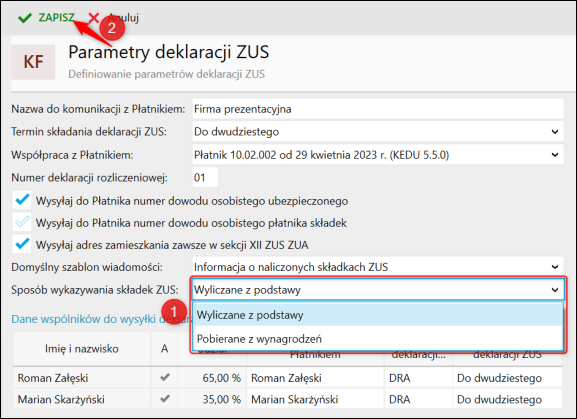This screenshot has width=577, height=419.
Task: Select Wyliczane z podstawy option
Action: tap(378, 315)
